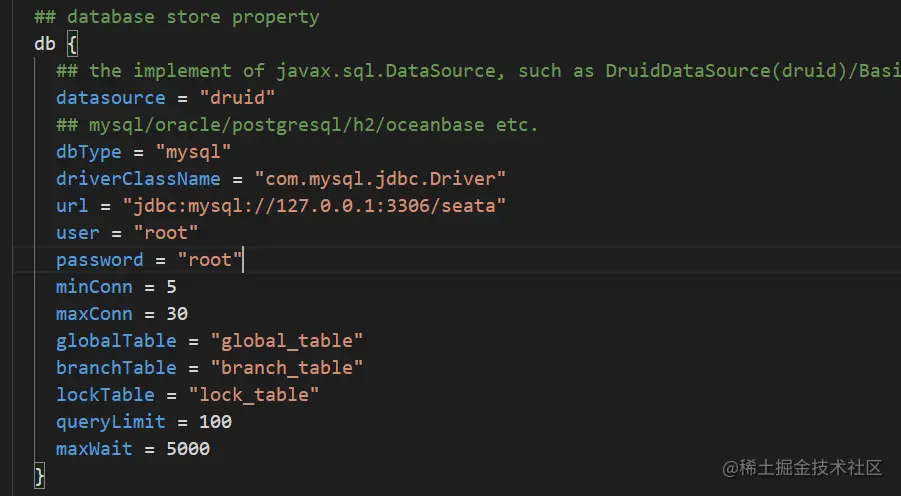901x496 pixels.
Task: Click the maxConn value 30
Action: coord(177,314)
